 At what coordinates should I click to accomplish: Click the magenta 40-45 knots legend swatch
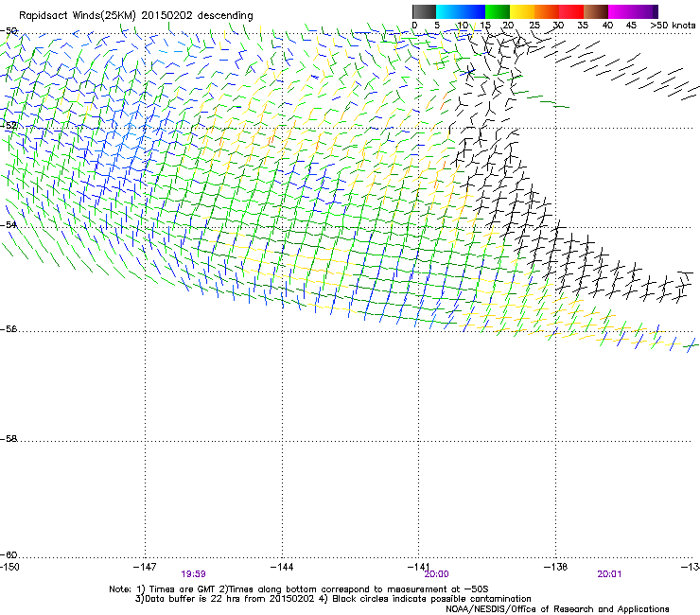pos(621,11)
